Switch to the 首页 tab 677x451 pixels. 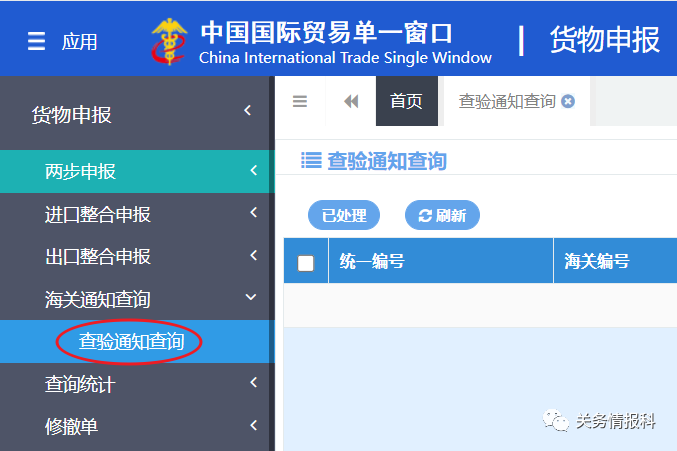click(406, 101)
